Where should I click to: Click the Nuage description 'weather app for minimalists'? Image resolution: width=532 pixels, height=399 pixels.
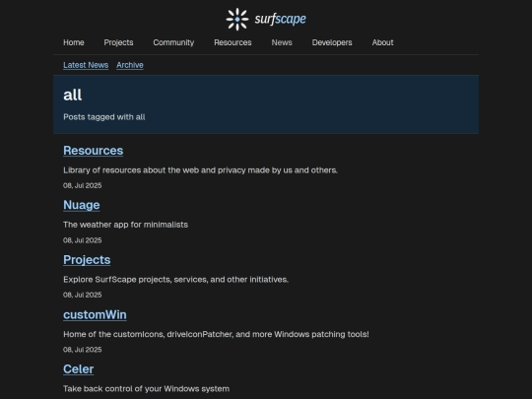[x=125, y=225]
